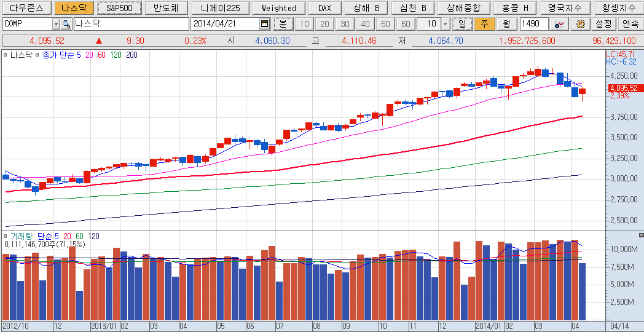
Task: Click the LC:45.71 indicator
Action: coord(621,54)
